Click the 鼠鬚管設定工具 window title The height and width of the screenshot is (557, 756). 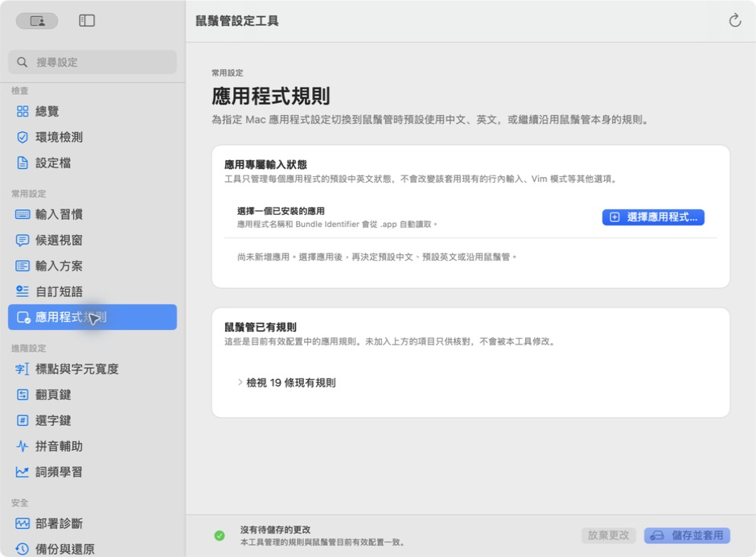236,21
